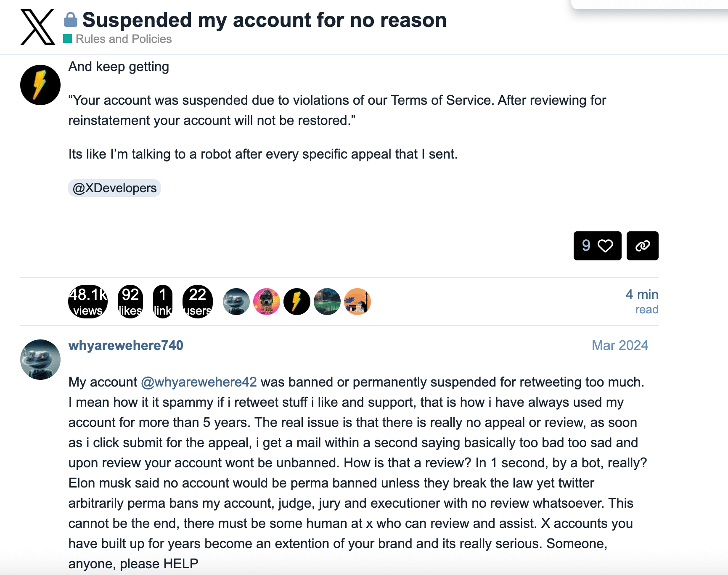
Task: Open whyarewehere740 username profile
Action: (126, 345)
